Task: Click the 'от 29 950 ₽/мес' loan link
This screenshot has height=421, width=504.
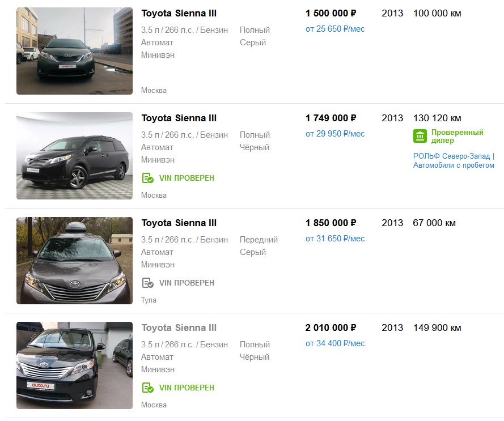Action: click(334, 134)
